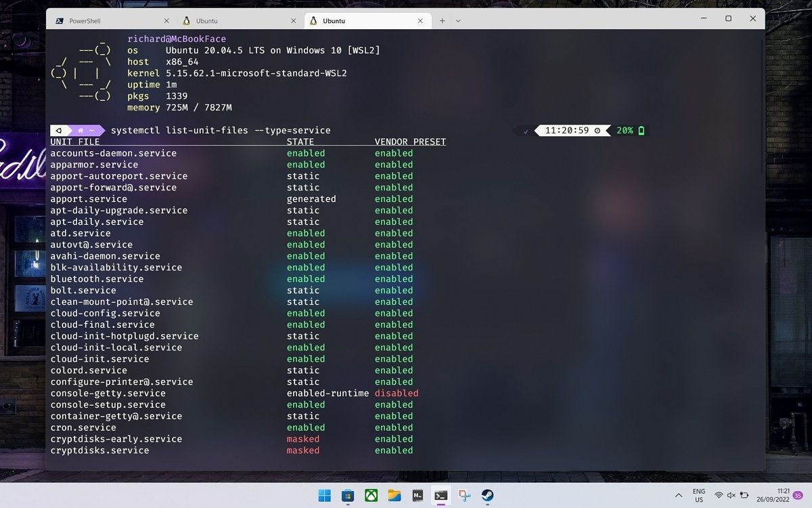The width and height of the screenshot is (812, 508).
Task: Open the Windows Start menu
Action: (325, 495)
